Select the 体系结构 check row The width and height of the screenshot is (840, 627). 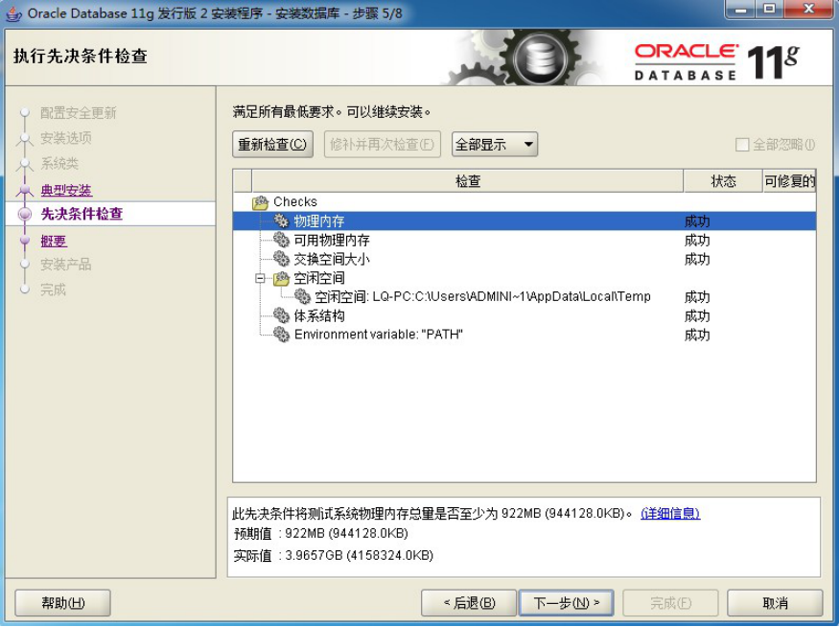pyautogui.click(x=525, y=316)
